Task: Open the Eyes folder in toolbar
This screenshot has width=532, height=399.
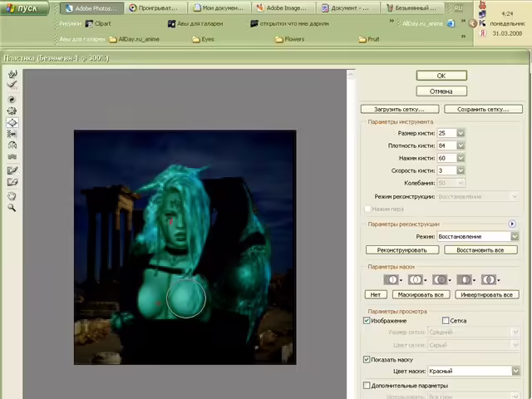Action: 203,39
